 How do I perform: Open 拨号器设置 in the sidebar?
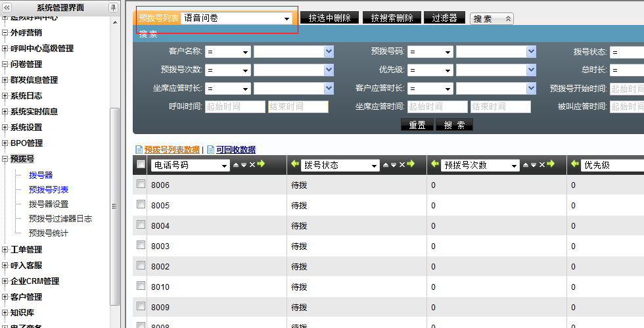48,204
